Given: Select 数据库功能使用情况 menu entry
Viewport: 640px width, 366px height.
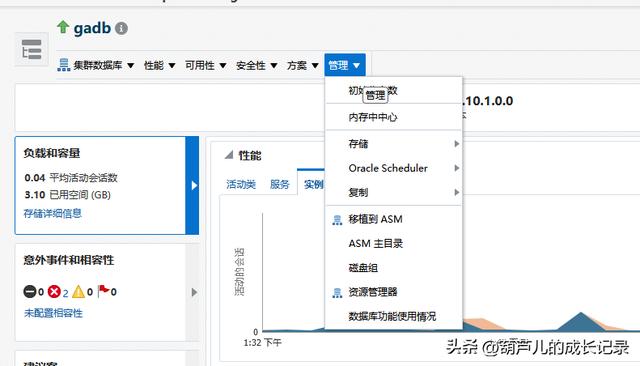Looking at the screenshot, I should pos(394,316).
